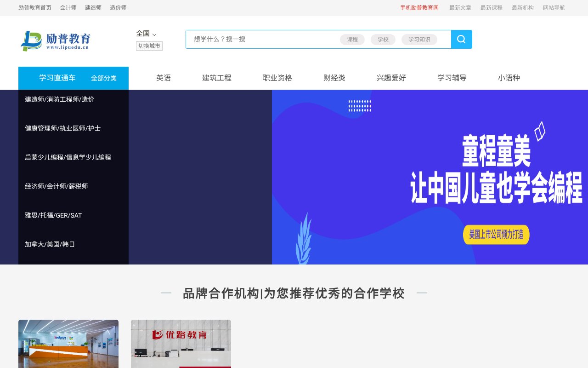Open the 最新文章 page
Image resolution: width=588 pixels, height=368 pixels.
pyautogui.click(x=460, y=7)
